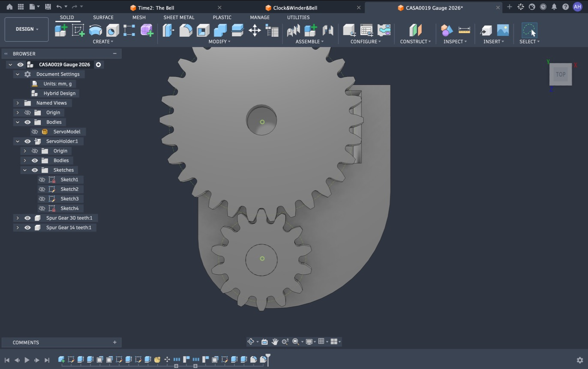Add a comment with the plus button
The image size is (588, 369).
coord(114,342)
